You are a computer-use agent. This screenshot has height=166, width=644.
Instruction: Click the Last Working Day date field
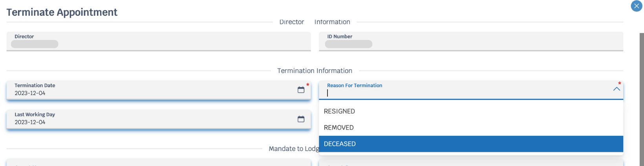(159, 119)
